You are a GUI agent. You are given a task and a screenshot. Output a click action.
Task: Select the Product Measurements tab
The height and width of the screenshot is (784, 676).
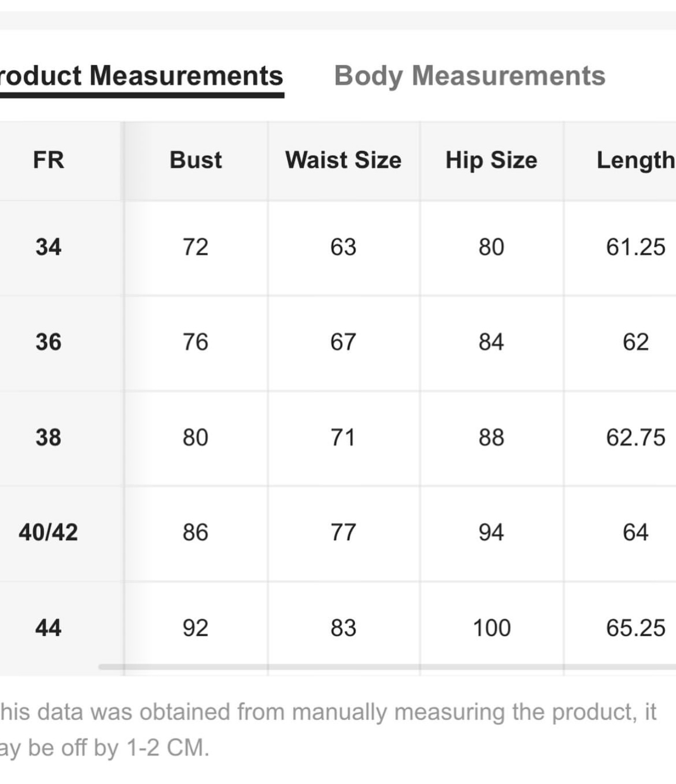click(141, 76)
